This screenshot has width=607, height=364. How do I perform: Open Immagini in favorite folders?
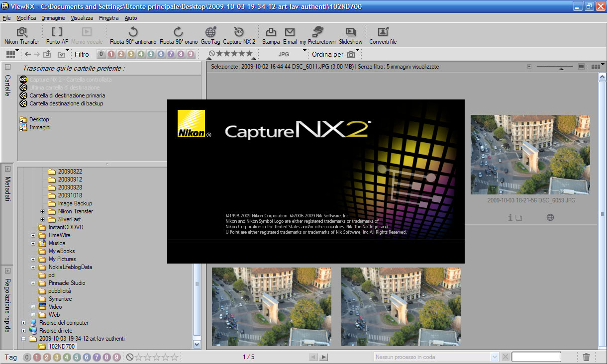click(40, 127)
